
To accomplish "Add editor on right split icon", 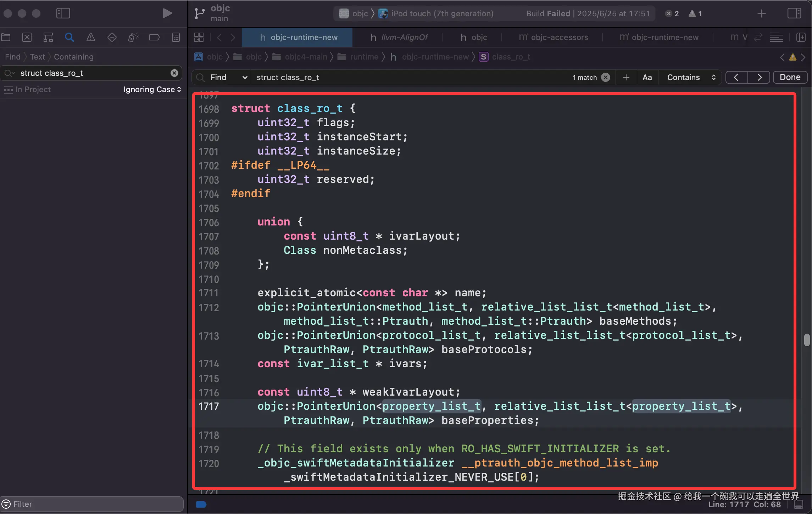I will 801,37.
